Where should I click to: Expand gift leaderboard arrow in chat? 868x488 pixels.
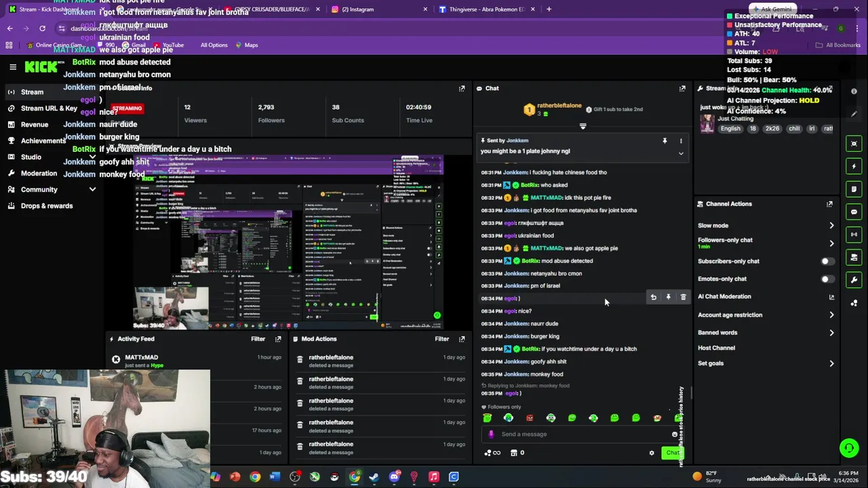point(583,126)
